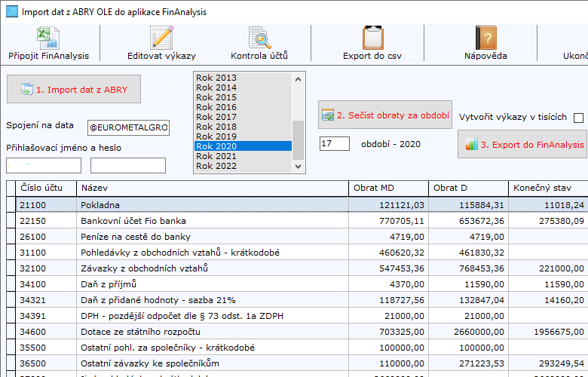Click the Editovat výkazy label
This screenshot has height=377, width=588.
click(161, 56)
